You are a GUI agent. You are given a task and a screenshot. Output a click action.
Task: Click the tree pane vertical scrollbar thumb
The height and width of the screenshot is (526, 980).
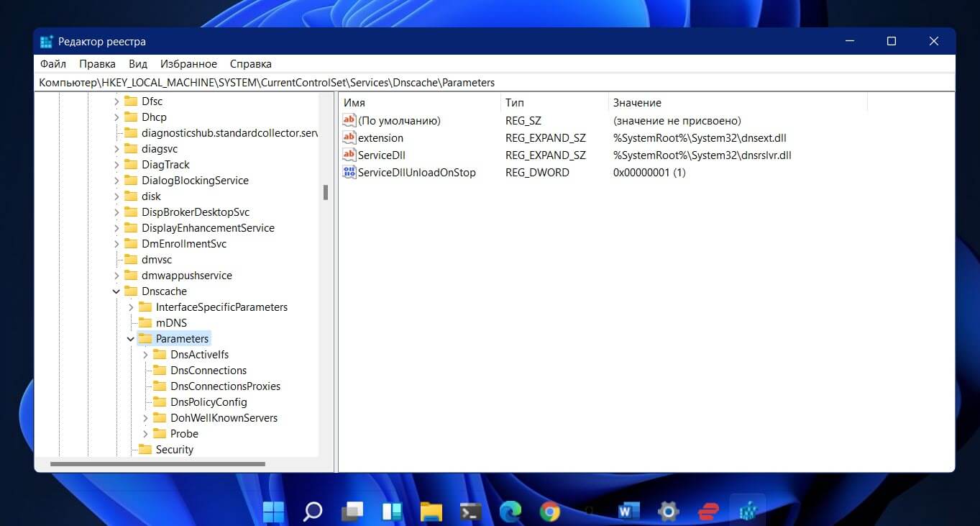325,192
